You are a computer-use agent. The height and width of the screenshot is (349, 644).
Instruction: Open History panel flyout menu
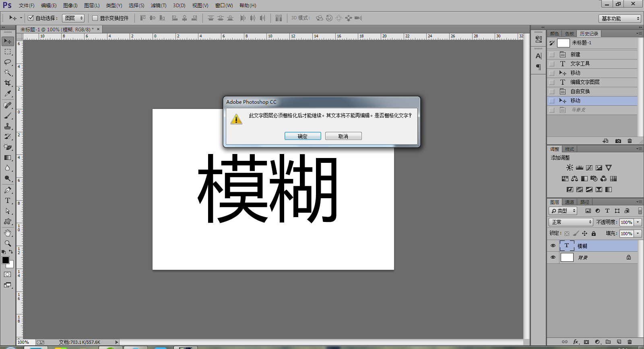coord(639,33)
